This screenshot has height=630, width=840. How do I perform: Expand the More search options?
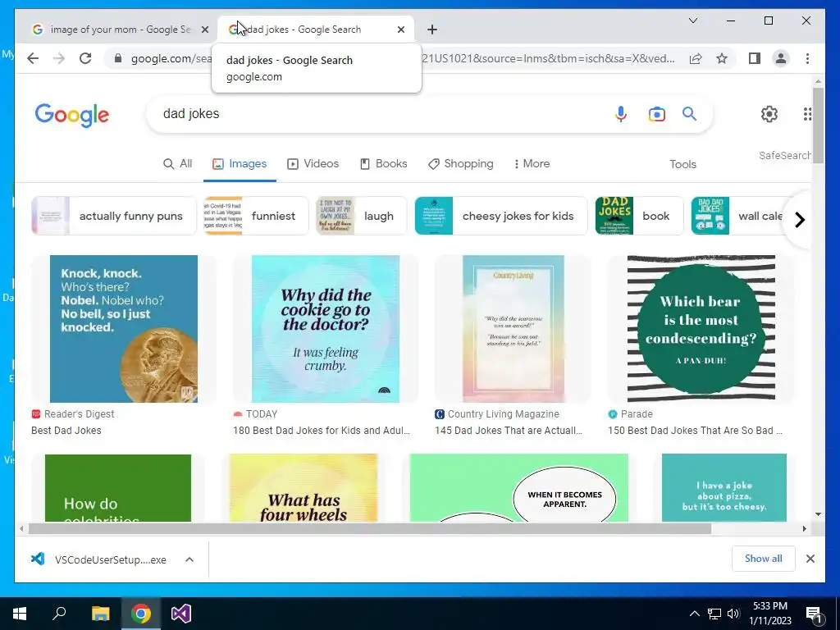coord(532,164)
